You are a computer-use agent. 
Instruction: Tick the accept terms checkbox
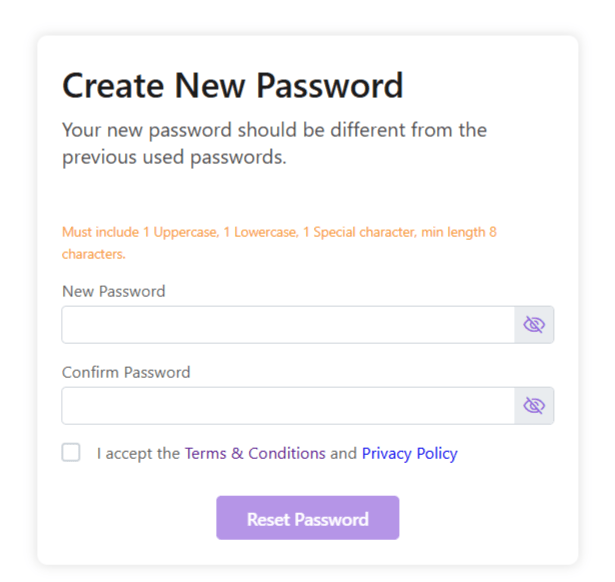click(71, 453)
